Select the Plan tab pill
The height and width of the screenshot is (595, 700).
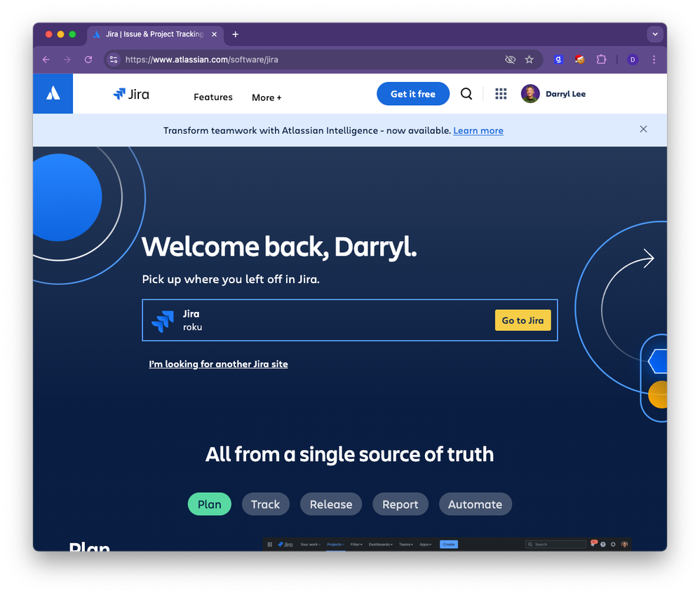tap(210, 505)
